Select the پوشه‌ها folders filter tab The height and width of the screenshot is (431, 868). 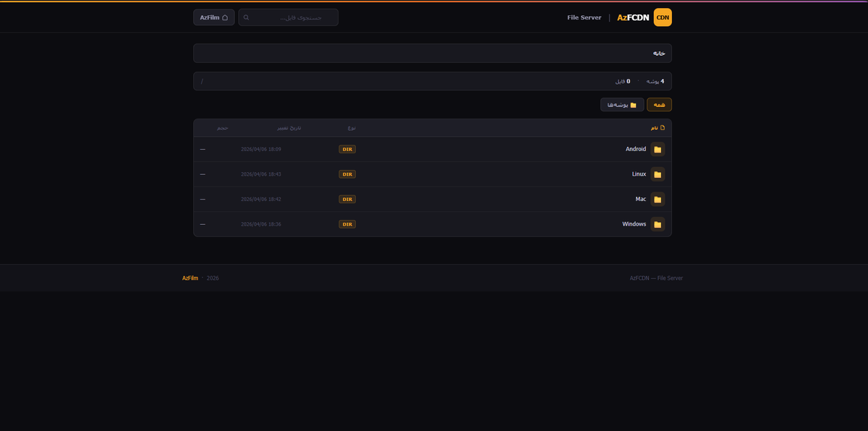click(622, 105)
